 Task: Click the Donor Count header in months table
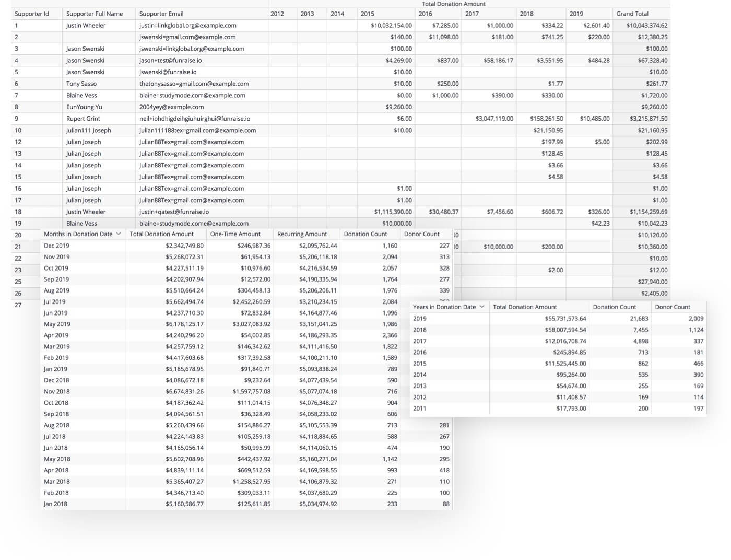[x=422, y=234]
